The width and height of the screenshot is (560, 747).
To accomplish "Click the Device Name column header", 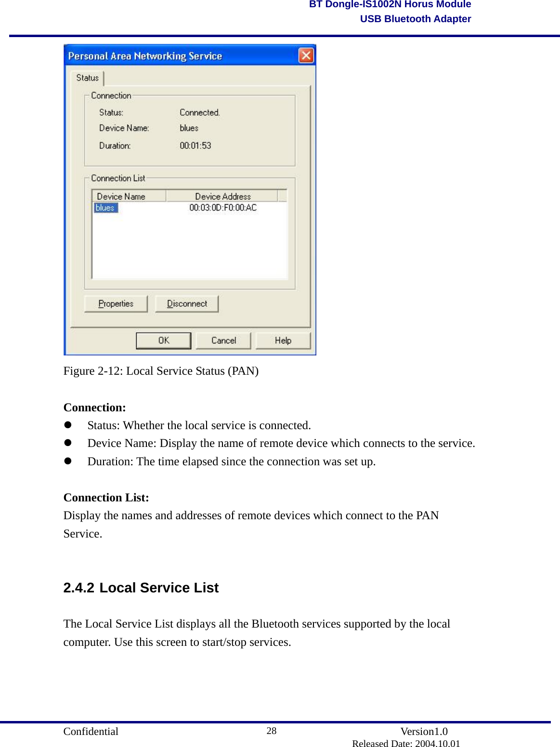I will pyautogui.click(x=121, y=196).
